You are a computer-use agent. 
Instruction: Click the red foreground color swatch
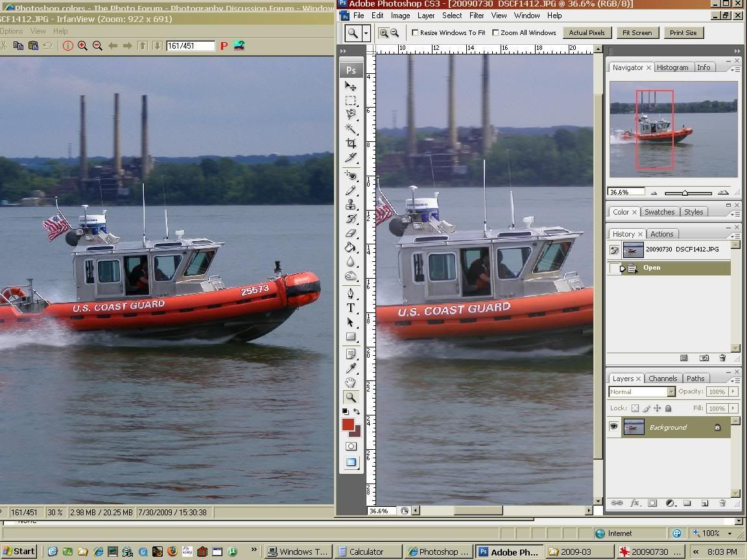click(x=348, y=425)
